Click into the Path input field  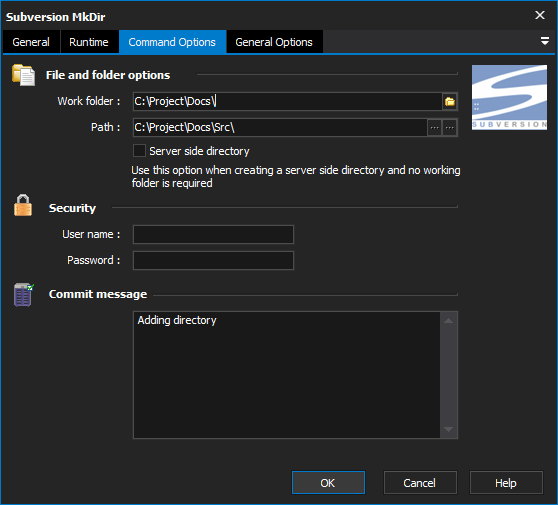click(x=280, y=127)
